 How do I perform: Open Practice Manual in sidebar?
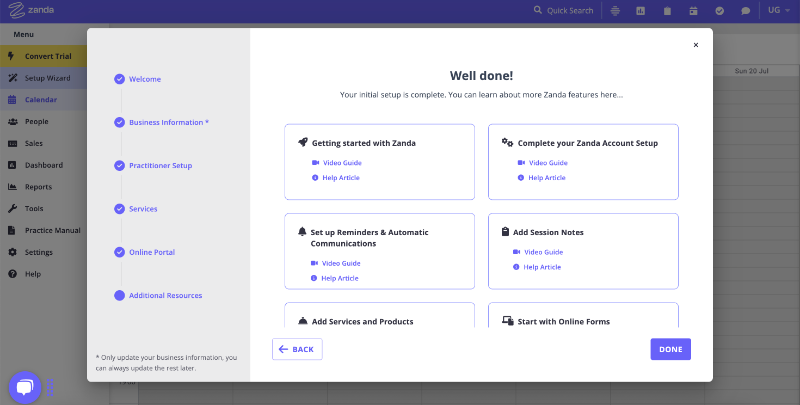43,231
